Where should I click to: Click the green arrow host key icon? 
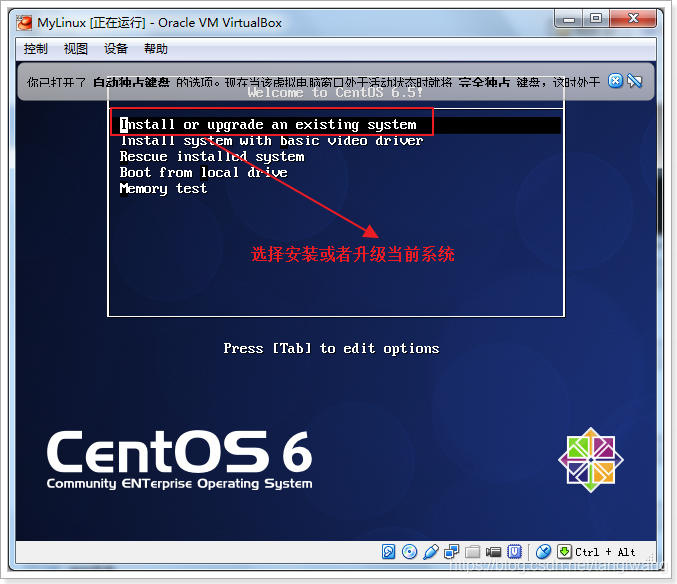[x=564, y=552]
